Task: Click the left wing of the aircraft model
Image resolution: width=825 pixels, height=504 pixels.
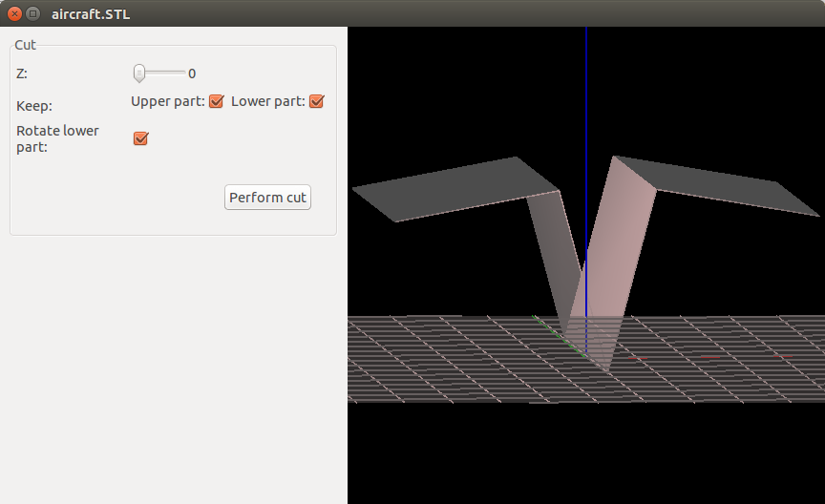Action: click(x=455, y=187)
